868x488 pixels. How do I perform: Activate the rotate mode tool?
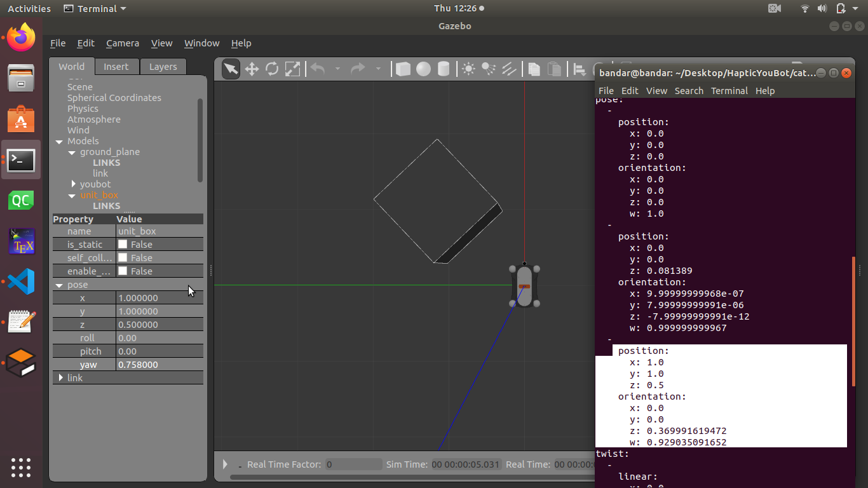[272, 69]
